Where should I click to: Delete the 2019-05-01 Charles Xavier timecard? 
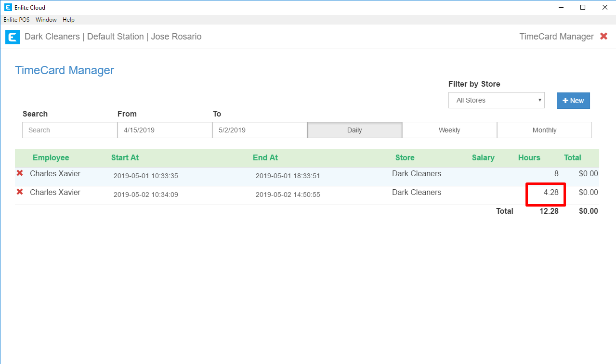(20, 173)
